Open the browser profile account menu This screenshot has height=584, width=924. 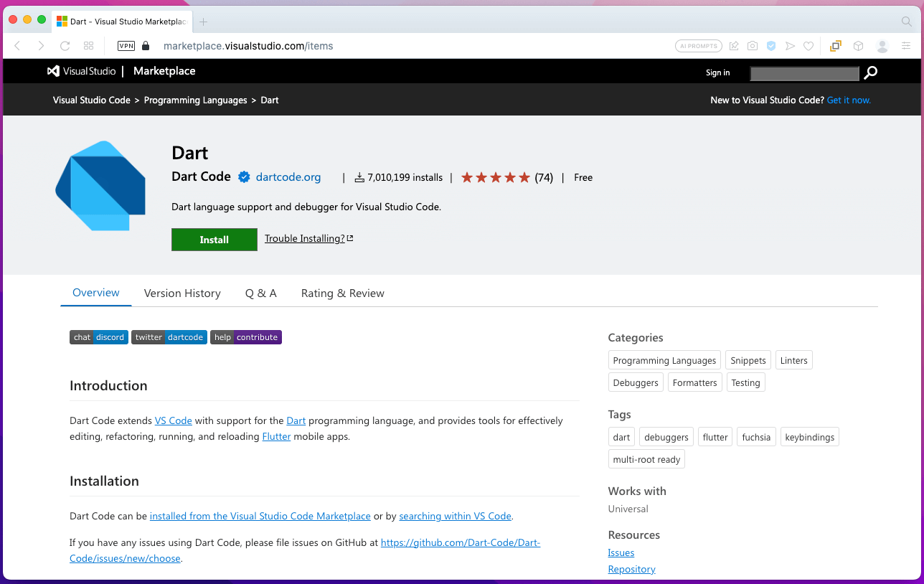[882, 46]
